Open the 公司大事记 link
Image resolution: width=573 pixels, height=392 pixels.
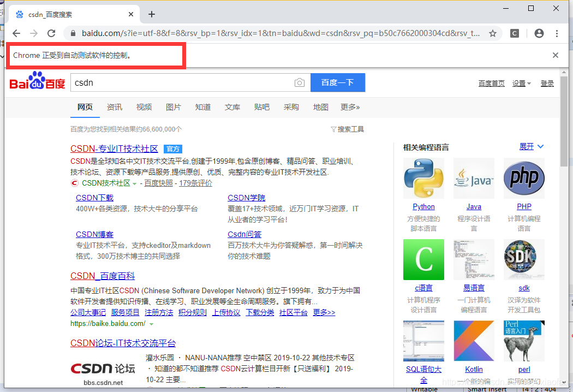(88, 313)
